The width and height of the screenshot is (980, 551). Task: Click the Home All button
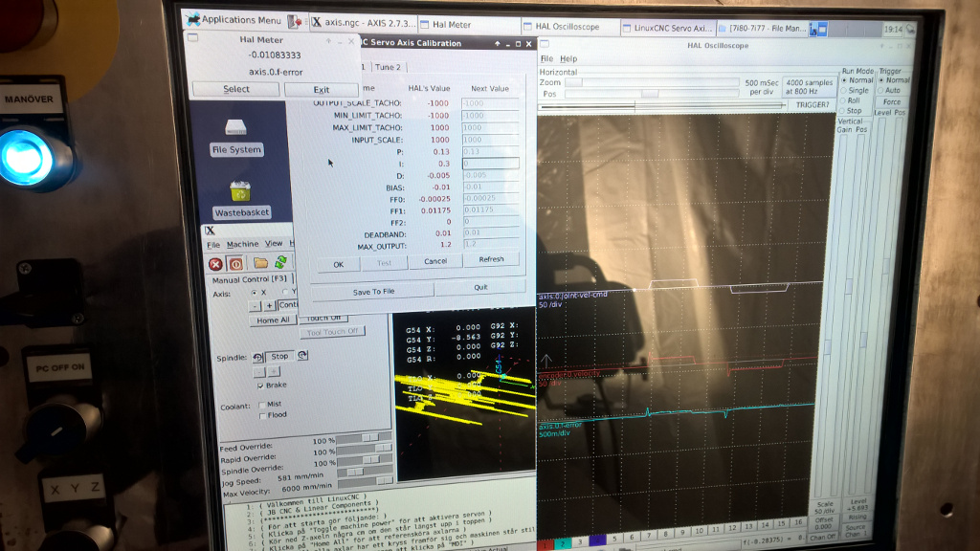click(273, 320)
